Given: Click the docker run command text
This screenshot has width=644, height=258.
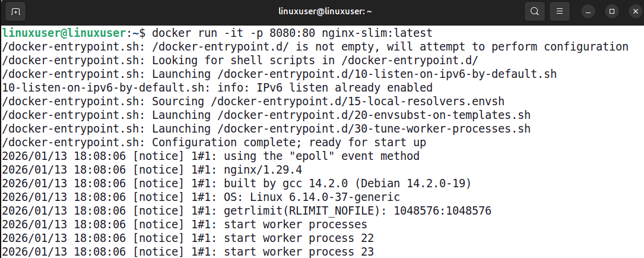Looking at the screenshot, I should [231, 32].
